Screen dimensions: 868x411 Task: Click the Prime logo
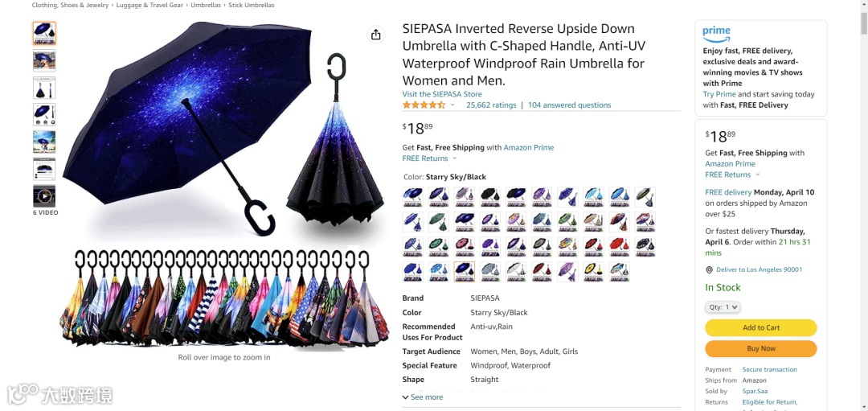[x=716, y=34]
